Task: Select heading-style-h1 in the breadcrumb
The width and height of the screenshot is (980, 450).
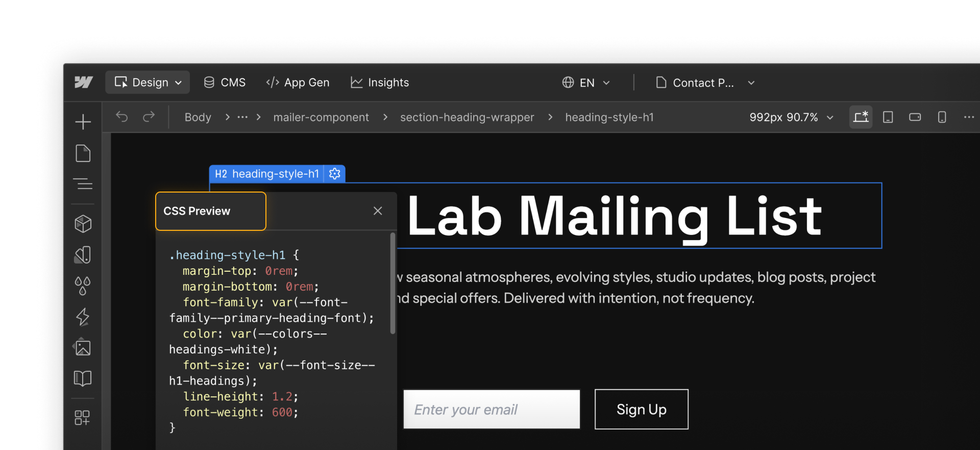Action: pyautogui.click(x=609, y=117)
